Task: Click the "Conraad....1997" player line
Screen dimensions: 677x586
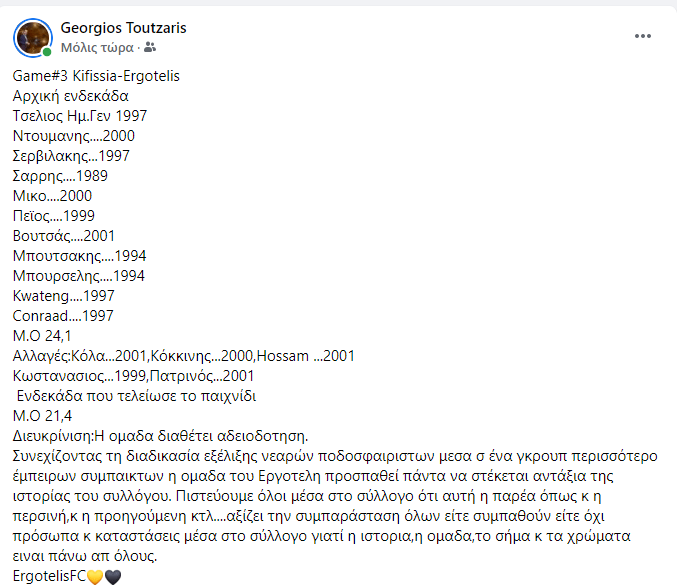Action: 63,316
